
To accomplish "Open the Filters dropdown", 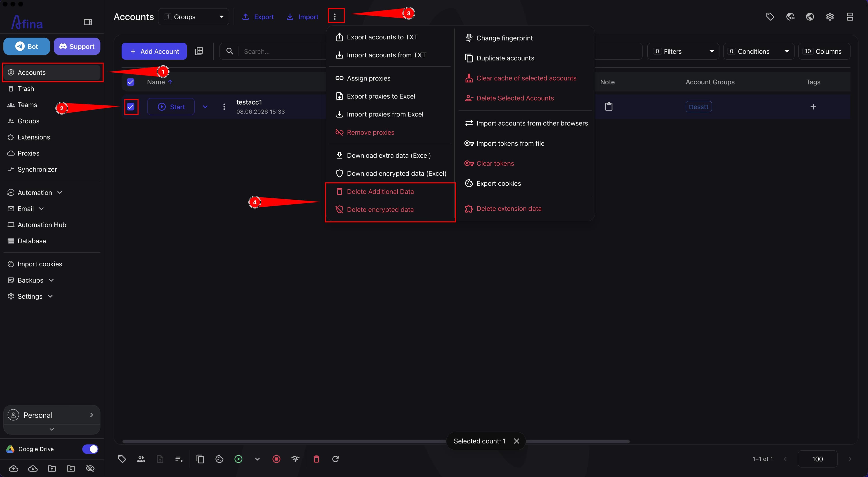I will tap(683, 51).
